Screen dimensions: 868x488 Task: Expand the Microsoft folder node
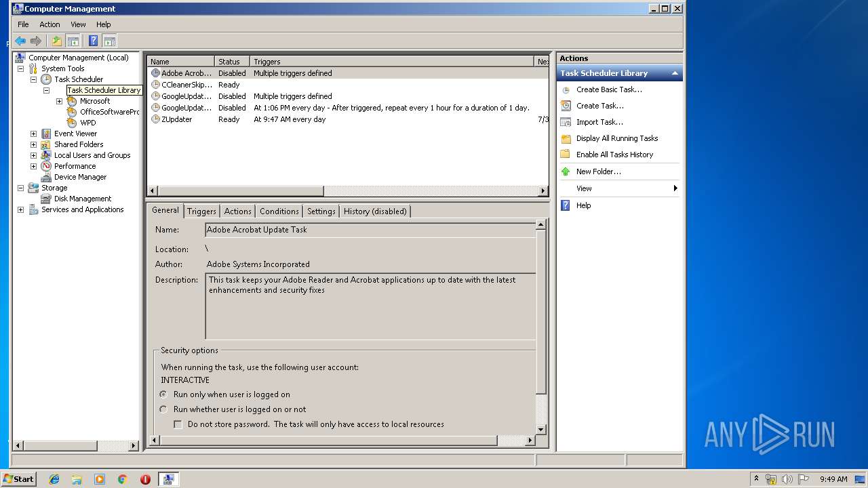click(x=59, y=101)
